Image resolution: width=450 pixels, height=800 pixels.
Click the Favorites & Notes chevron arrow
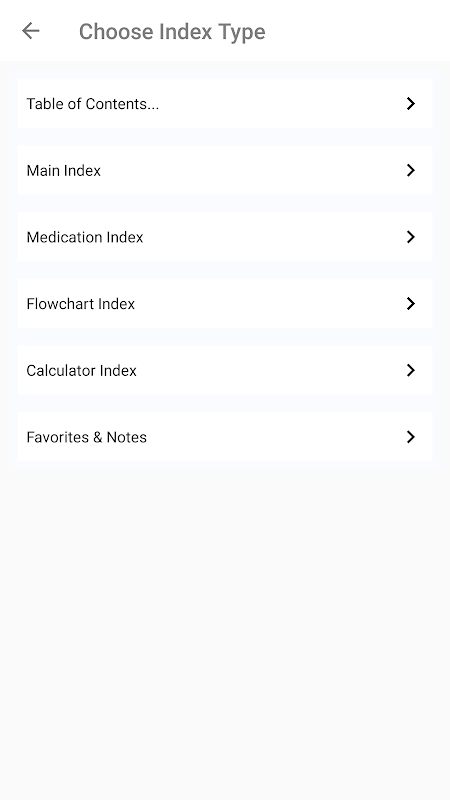click(411, 437)
